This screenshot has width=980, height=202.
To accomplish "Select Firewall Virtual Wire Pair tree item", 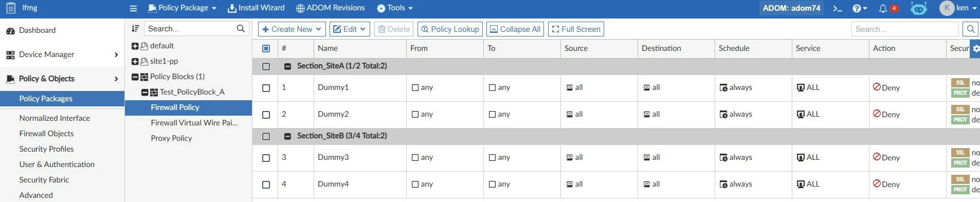I will tap(194, 123).
